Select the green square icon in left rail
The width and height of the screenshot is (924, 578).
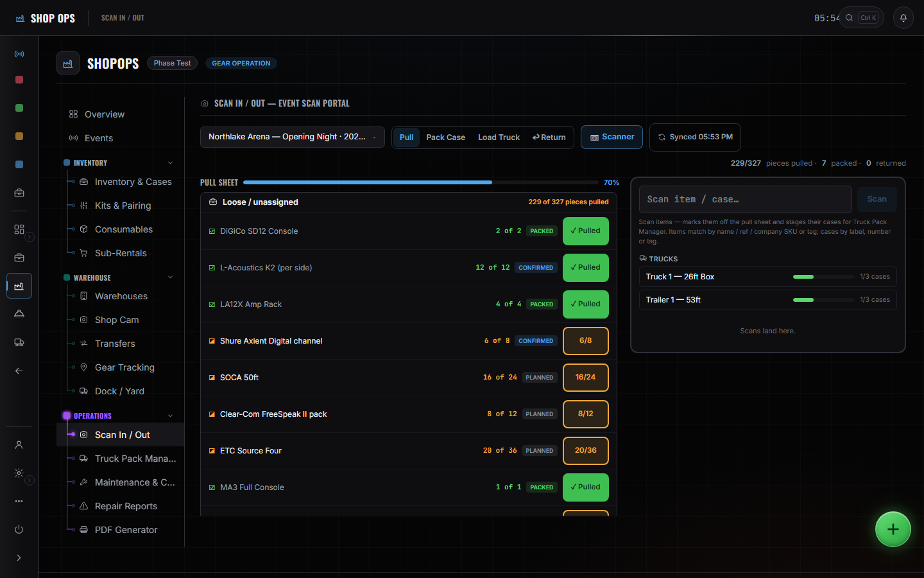19,108
